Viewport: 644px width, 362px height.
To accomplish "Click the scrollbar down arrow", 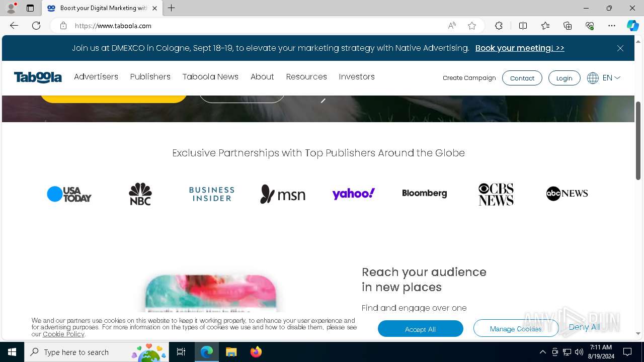I will (x=638, y=333).
